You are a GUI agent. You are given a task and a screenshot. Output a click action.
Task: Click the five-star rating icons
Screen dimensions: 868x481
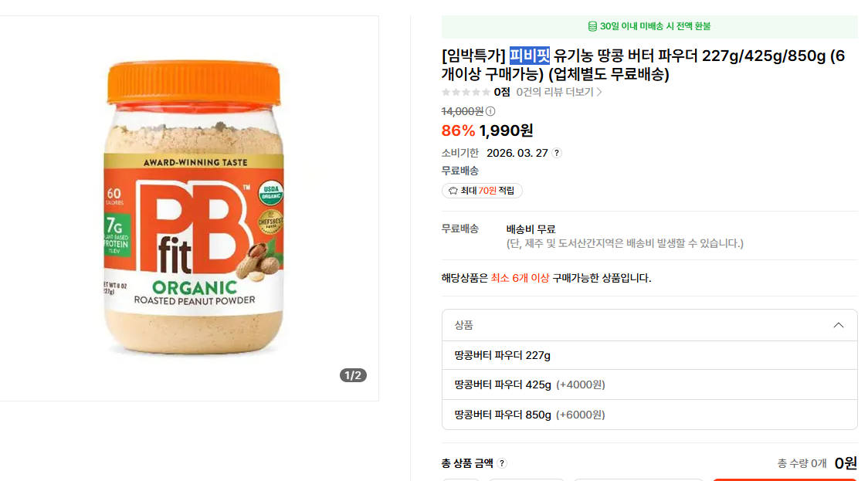[x=465, y=92]
